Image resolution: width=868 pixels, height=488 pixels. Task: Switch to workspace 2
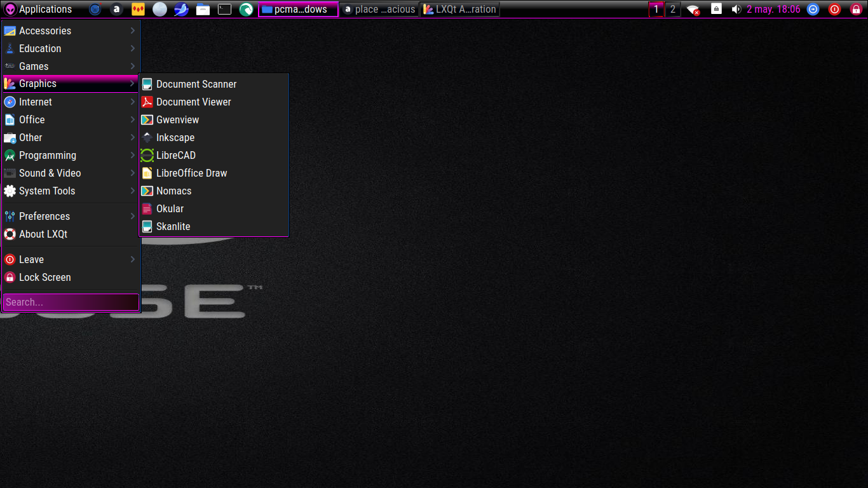(673, 10)
